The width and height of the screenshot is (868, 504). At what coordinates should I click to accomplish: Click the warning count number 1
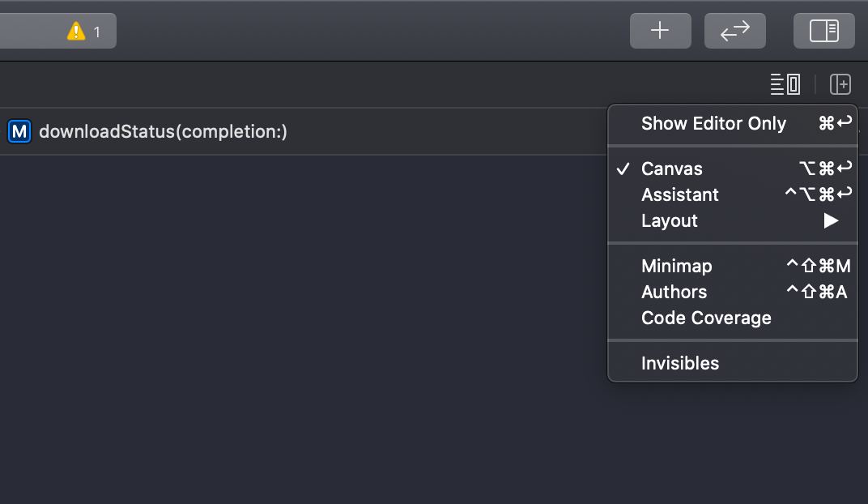coord(97,32)
